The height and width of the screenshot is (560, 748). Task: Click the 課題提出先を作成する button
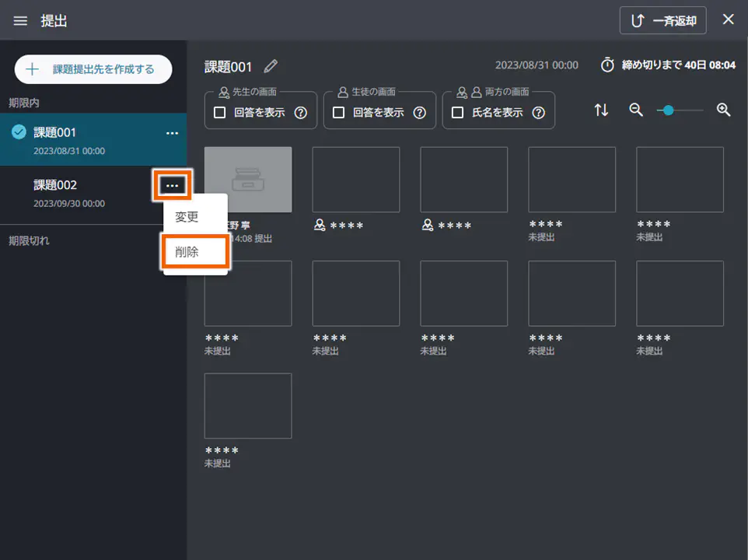[x=93, y=69]
